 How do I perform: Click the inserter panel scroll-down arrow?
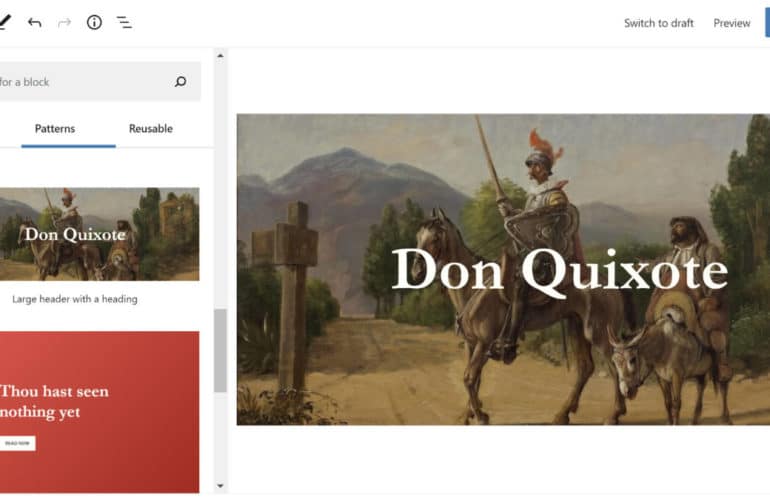[x=220, y=486]
